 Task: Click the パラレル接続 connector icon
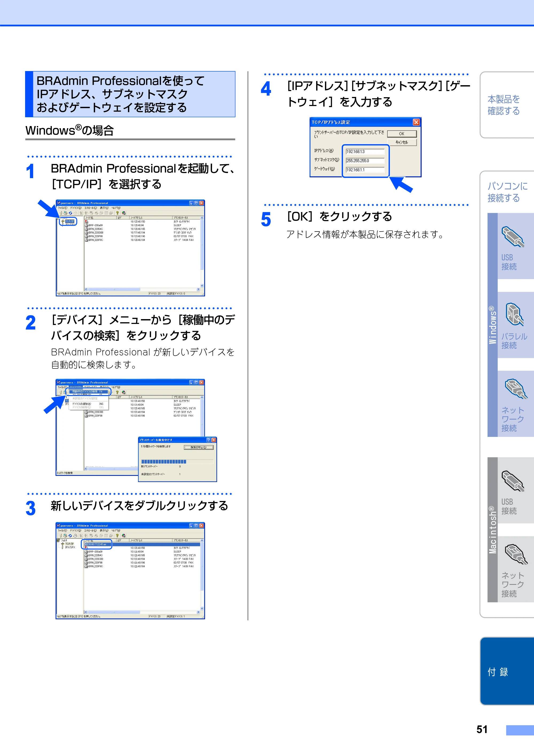pyautogui.click(x=515, y=314)
